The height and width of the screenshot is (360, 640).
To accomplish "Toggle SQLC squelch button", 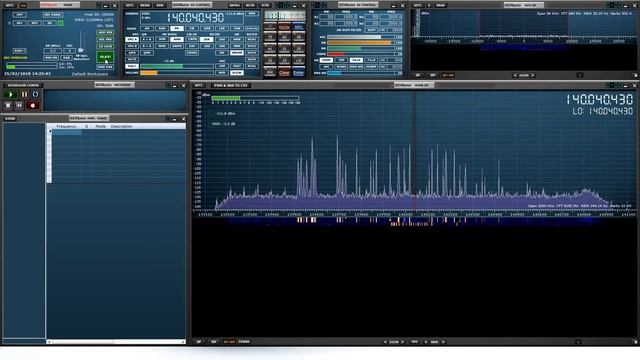I will tap(132, 66).
